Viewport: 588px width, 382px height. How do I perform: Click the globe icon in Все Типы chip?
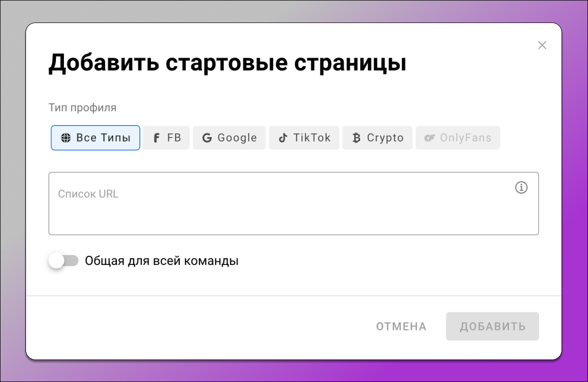click(x=65, y=137)
